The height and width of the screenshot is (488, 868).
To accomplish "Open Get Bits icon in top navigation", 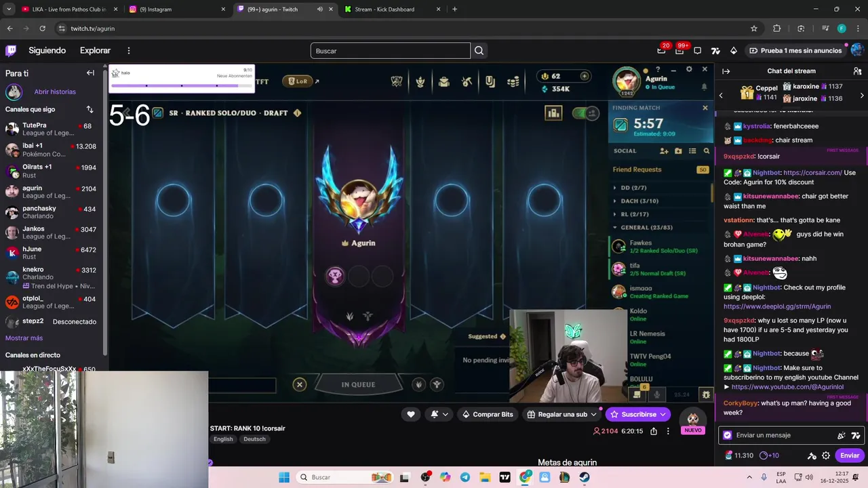I will coord(733,50).
